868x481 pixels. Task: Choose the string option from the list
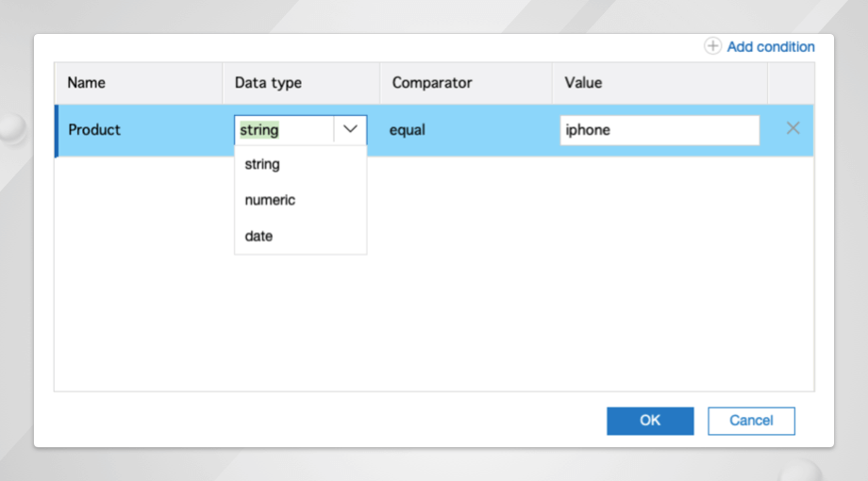click(262, 164)
